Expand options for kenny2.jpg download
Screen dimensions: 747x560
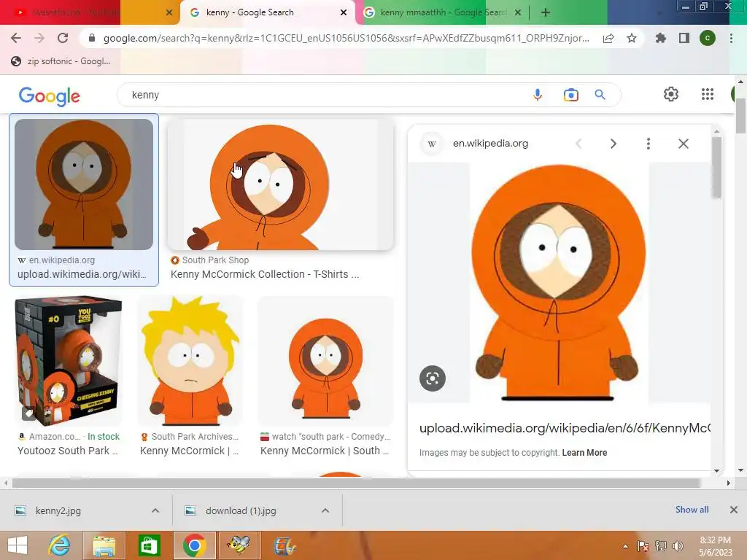[x=155, y=510]
